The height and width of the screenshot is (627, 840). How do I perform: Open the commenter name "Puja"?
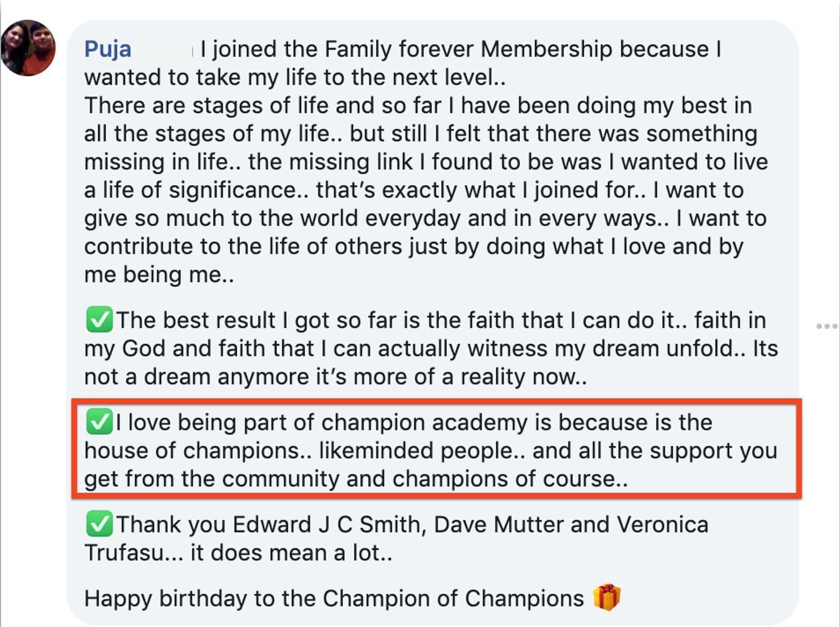point(108,49)
